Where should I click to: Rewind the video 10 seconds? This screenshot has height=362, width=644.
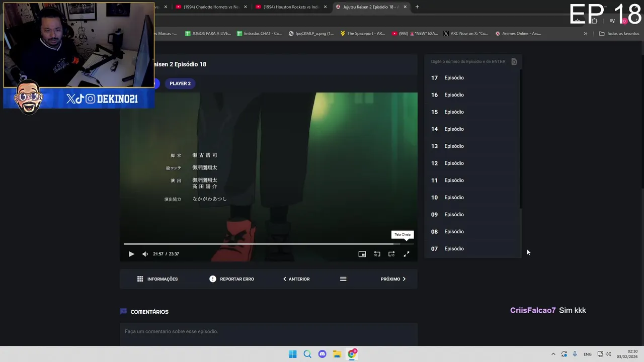(377, 254)
